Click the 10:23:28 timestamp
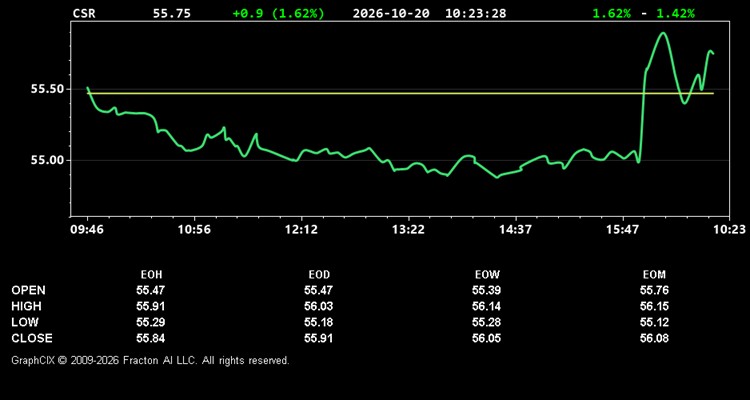The width and height of the screenshot is (750, 400). (x=475, y=13)
